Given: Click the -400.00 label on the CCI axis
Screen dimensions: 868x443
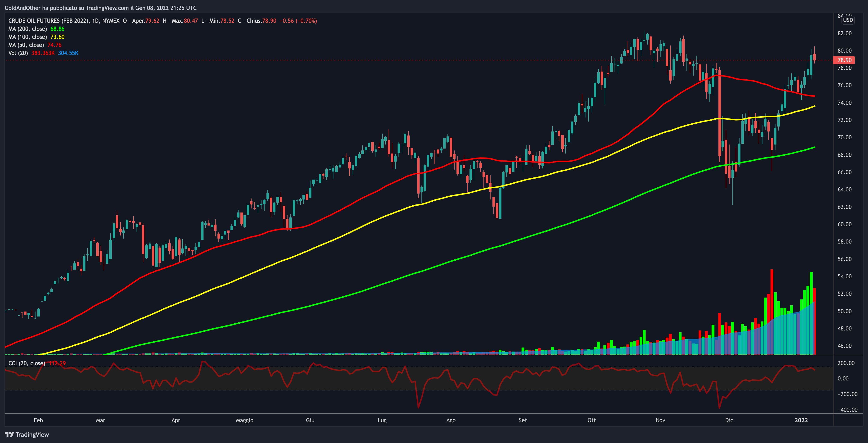Looking at the screenshot, I should point(847,410).
